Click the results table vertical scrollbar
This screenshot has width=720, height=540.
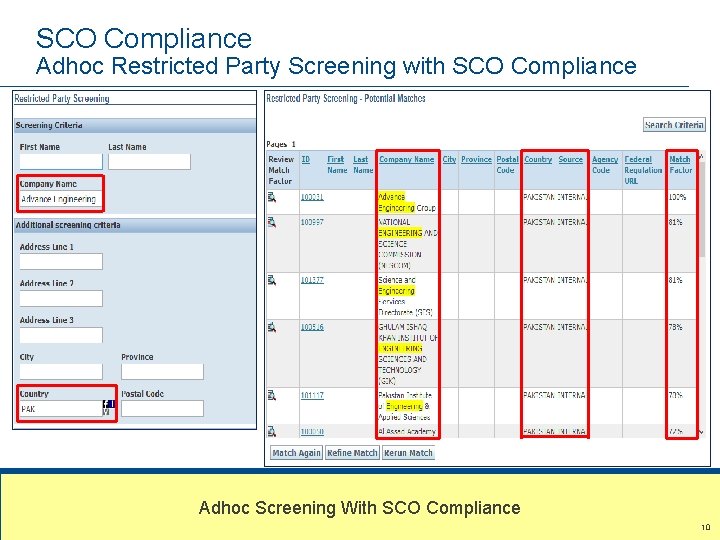point(701,209)
